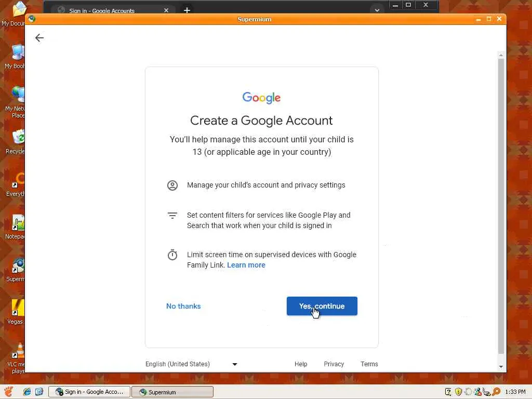Click the security shield tray icon

pos(458,392)
